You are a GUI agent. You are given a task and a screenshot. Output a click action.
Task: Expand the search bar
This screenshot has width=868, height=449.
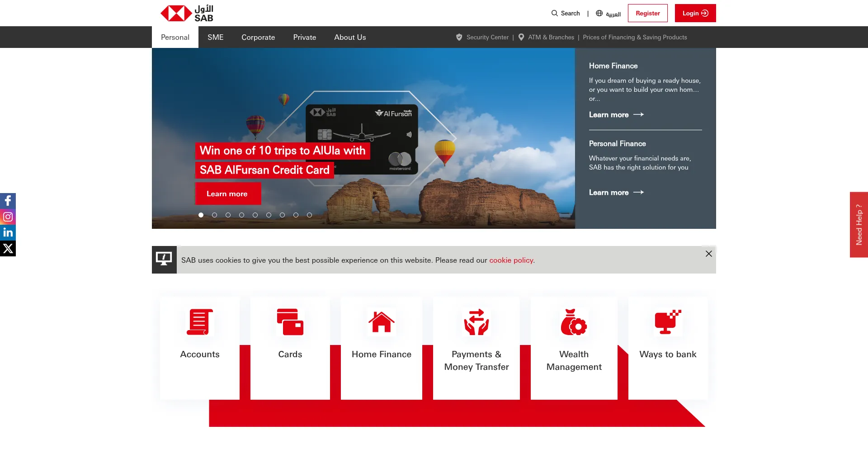pyautogui.click(x=566, y=13)
